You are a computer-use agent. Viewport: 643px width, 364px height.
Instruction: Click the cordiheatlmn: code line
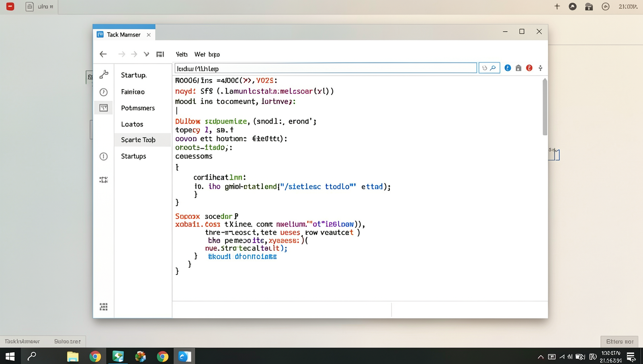[220, 177]
